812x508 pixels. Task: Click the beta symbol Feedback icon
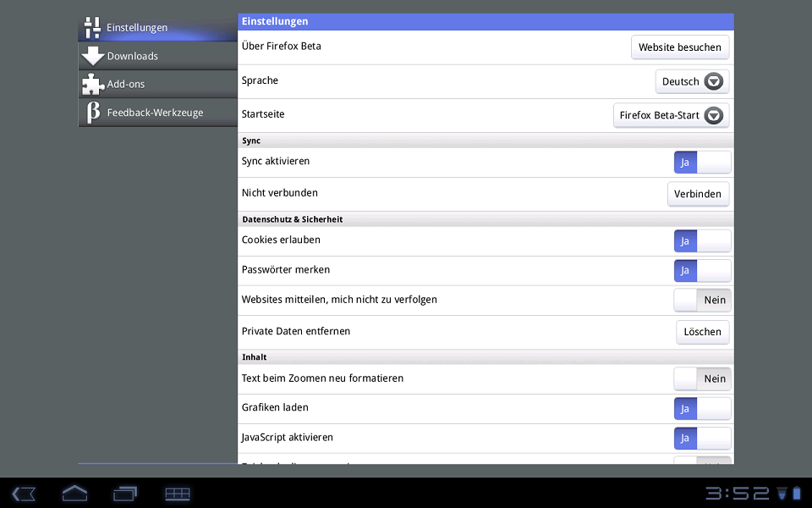coord(93,113)
